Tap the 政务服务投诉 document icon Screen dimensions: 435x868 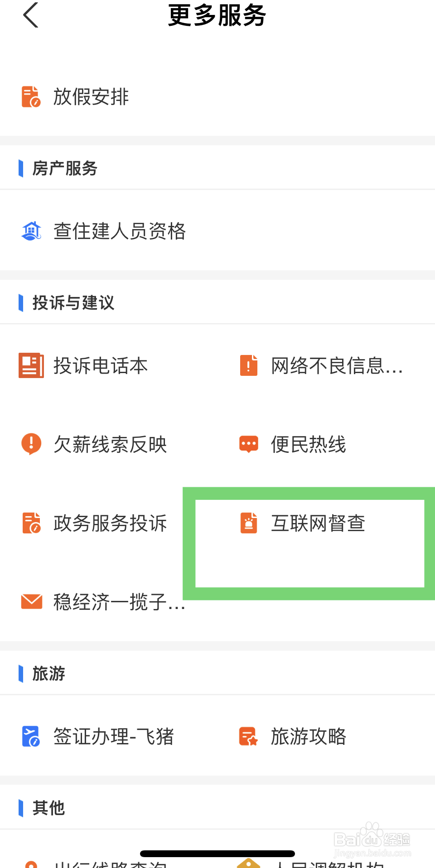(x=31, y=523)
